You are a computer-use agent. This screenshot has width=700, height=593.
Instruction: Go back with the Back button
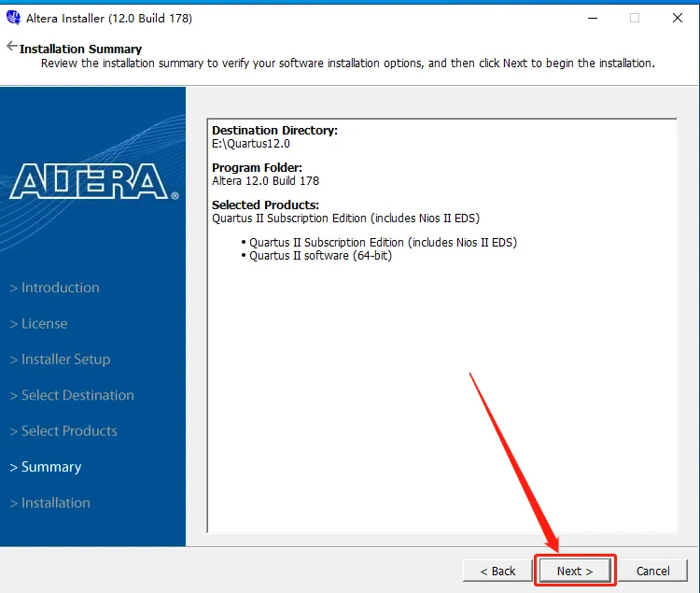pyautogui.click(x=497, y=571)
